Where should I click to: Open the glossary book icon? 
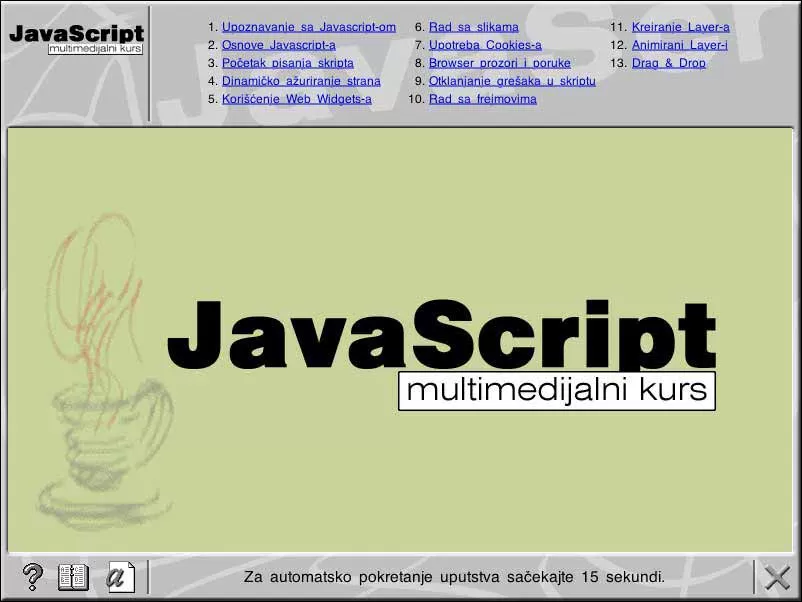pos(72,577)
